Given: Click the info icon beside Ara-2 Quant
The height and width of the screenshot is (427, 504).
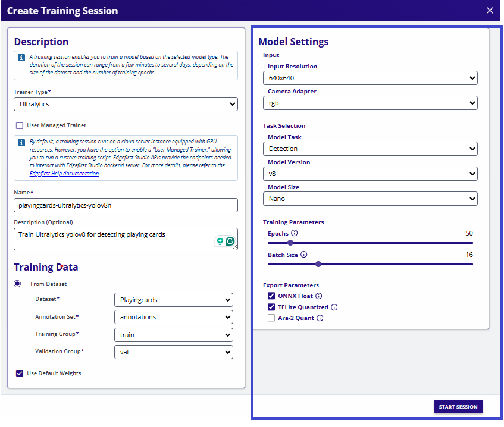Looking at the screenshot, I should click(x=320, y=318).
